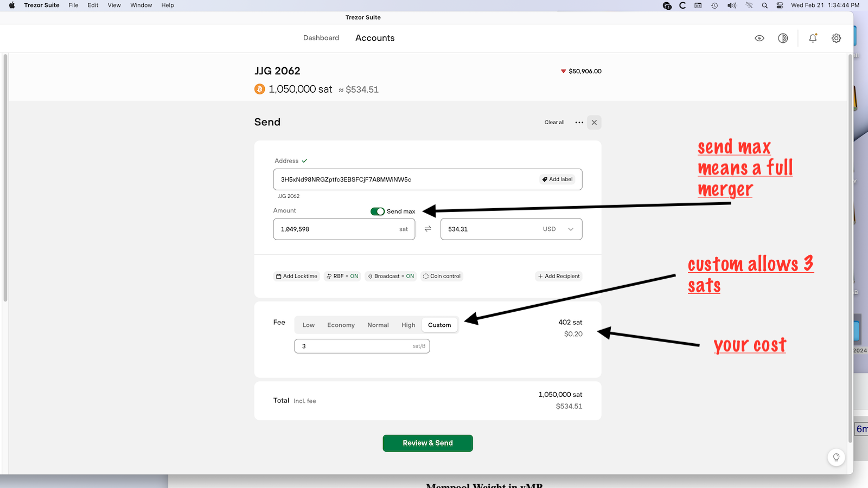Screen dimensions: 868x488
Task: Open the Tor/theme half-circle icon
Action: point(783,38)
